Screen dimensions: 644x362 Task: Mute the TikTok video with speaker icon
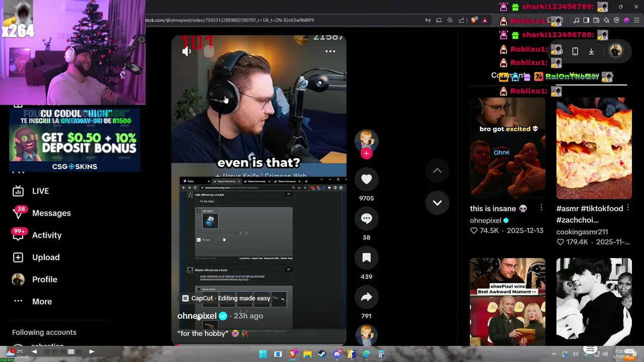pos(187,51)
